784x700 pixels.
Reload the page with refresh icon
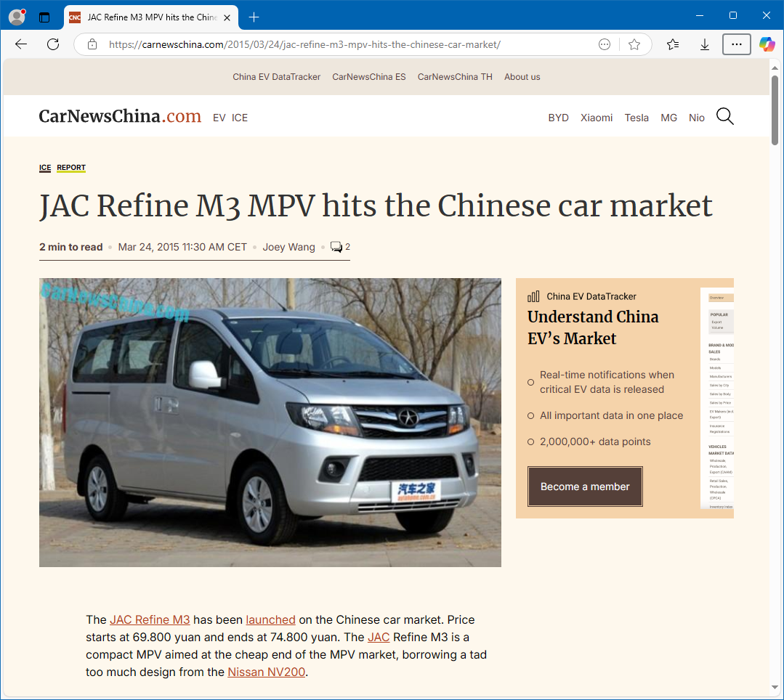[53, 44]
